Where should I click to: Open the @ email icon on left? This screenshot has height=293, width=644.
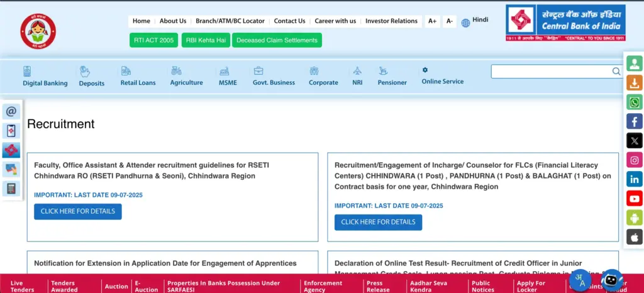coord(11,112)
